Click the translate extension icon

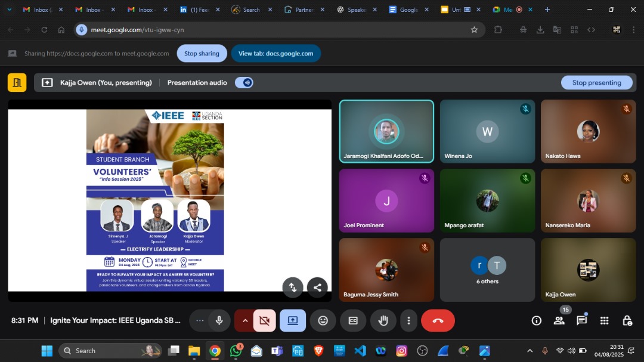point(557,30)
